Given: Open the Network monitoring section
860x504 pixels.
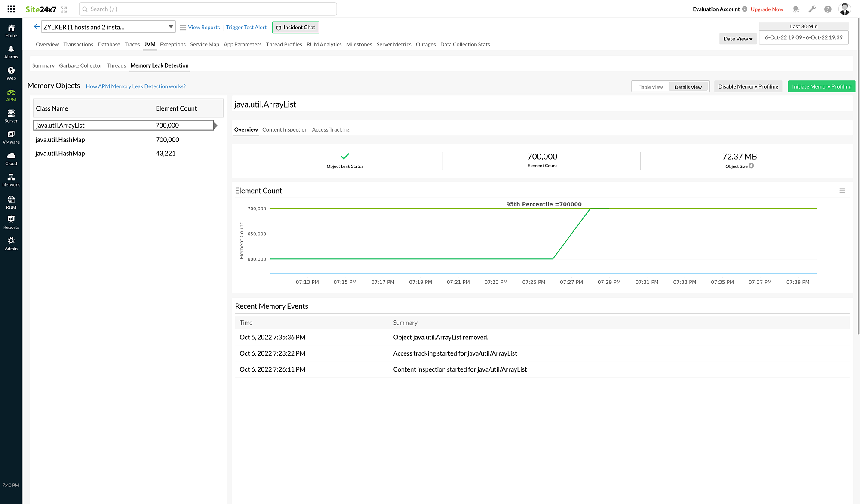Looking at the screenshot, I should click(x=11, y=179).
